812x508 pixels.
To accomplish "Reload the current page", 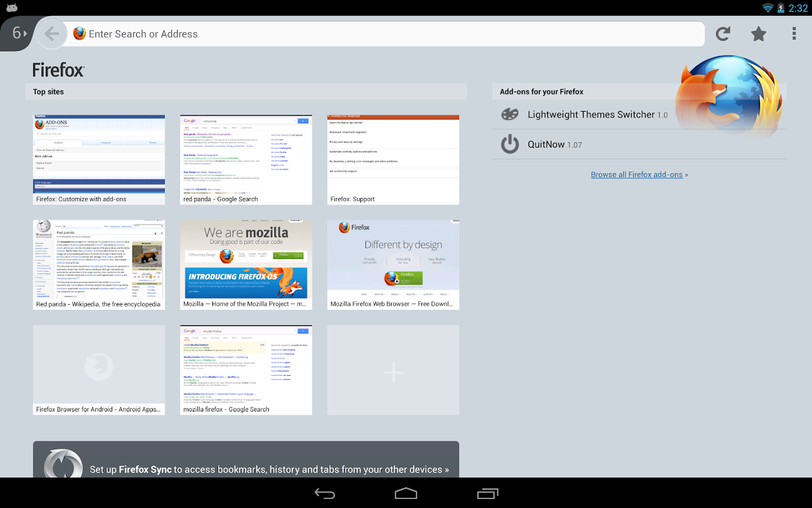I will tap(723, 33).
